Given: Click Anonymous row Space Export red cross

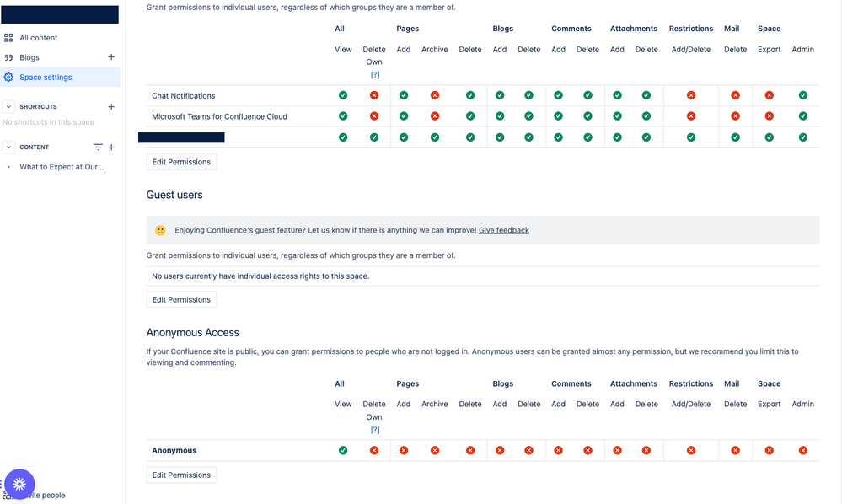Looking at the screenshot, I should click(770, 450).
